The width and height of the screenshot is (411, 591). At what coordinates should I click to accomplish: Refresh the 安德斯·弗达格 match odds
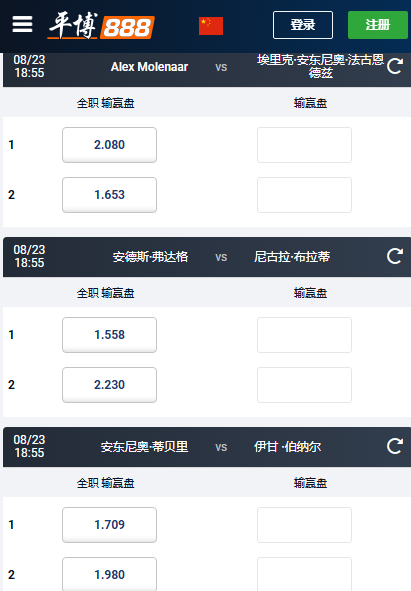click(x=395, y=257)
